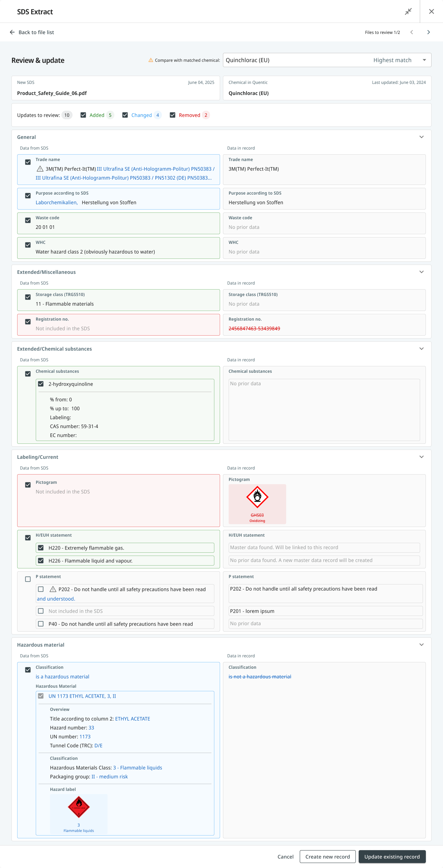Click Create new record button

click(x=328, y=857)
